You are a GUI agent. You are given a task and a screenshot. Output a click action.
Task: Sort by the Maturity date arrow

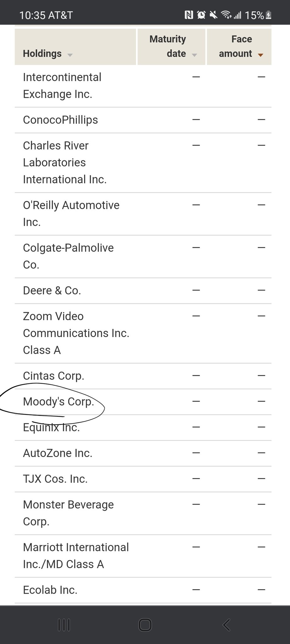195,55
